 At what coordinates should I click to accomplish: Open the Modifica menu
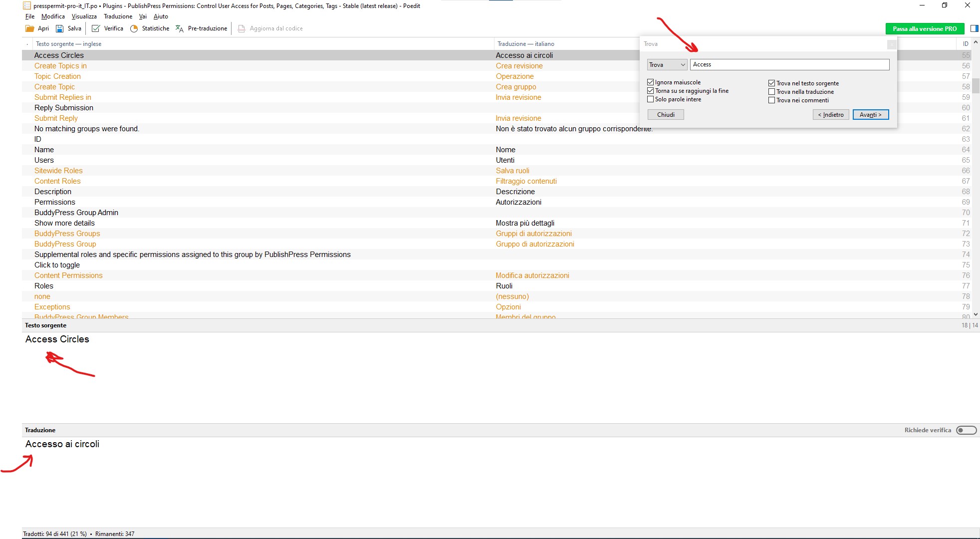[x=53, y=16]
